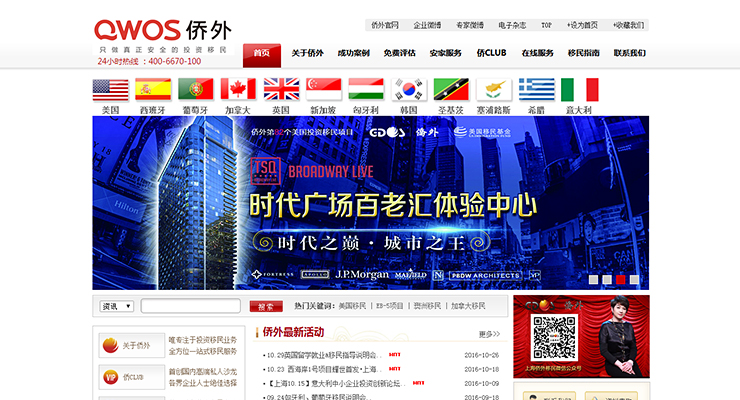Click the 美国移民 hot keyword
740x400 pixels.
point(352,306)
